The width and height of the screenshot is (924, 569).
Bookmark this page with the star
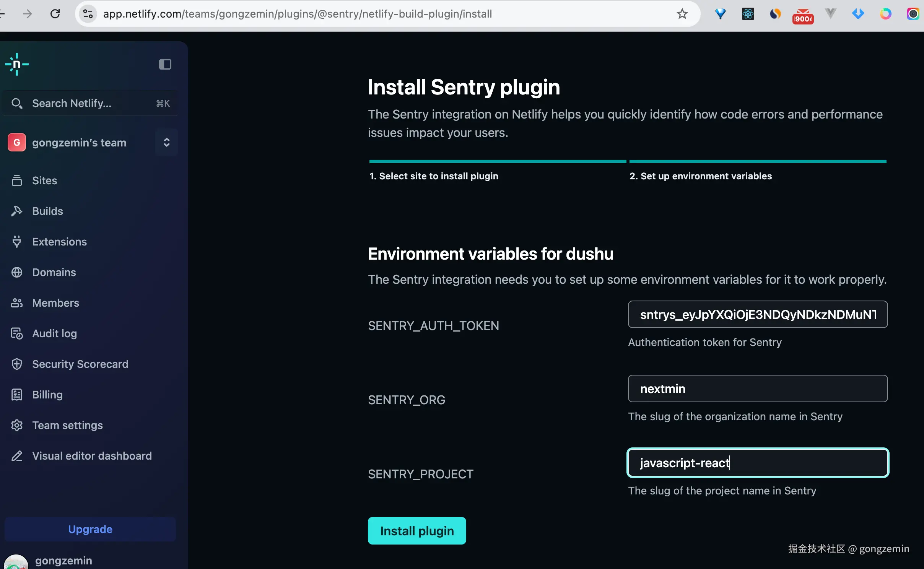coord(682,14)
